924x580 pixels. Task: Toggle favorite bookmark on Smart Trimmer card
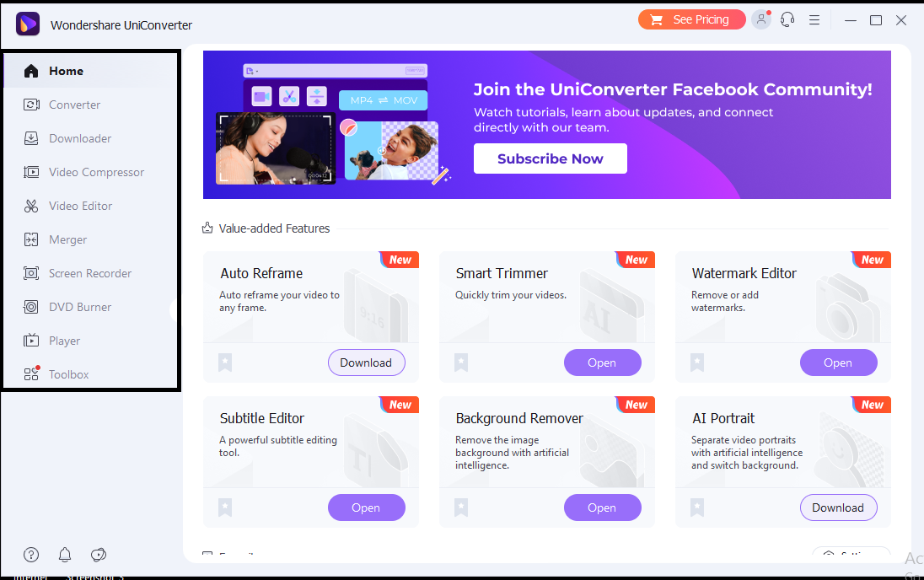(x=461, y=362)
